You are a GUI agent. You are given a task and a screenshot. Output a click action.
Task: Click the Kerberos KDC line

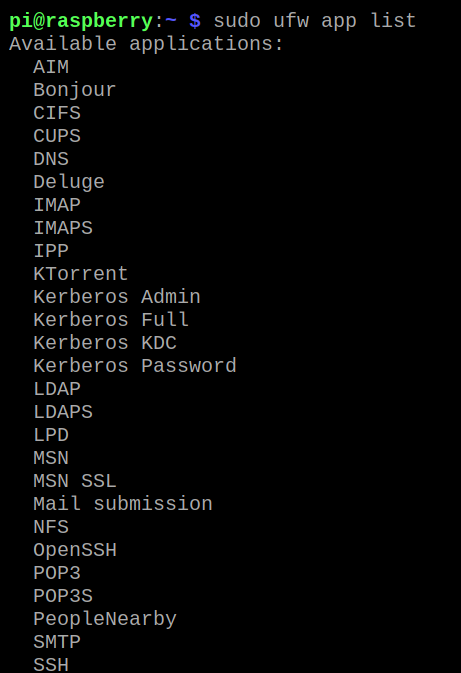[105, 343]
